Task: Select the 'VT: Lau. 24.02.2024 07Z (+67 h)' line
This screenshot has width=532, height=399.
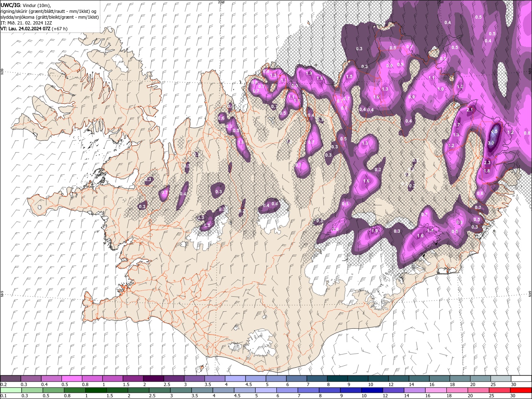Action: pos(34,29)
